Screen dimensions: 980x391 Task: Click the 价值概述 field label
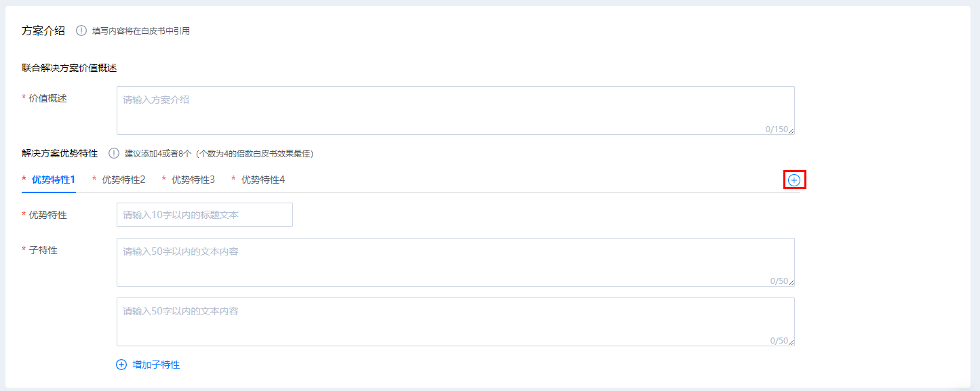(x=47, y=98)
